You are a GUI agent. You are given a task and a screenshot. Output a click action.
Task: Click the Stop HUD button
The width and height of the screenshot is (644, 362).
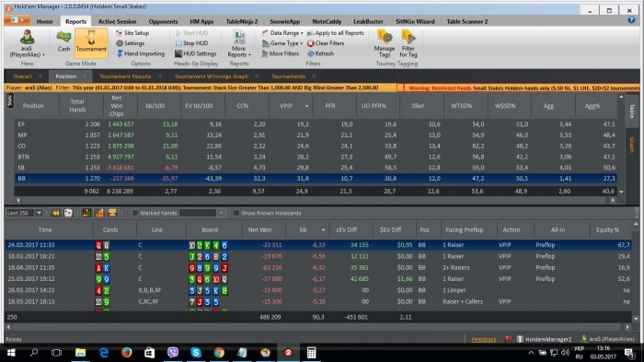pyautogui.click(x=191, y=43)
